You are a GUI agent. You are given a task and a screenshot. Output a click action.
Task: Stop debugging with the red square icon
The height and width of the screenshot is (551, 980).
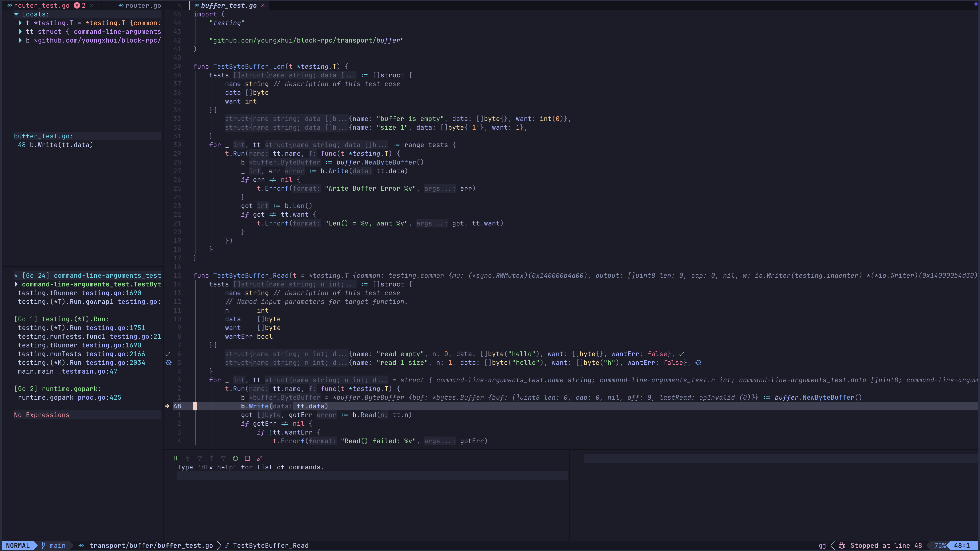coord(247,458)
